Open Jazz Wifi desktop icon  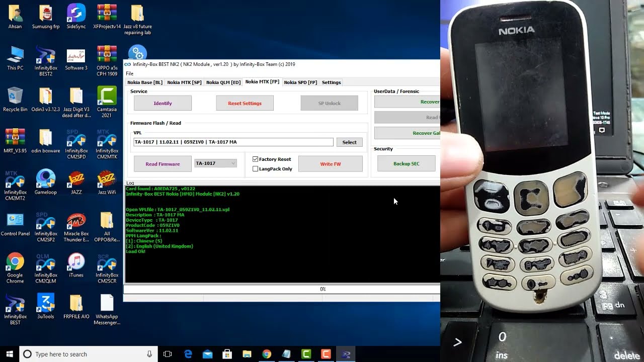click(107, 182)
